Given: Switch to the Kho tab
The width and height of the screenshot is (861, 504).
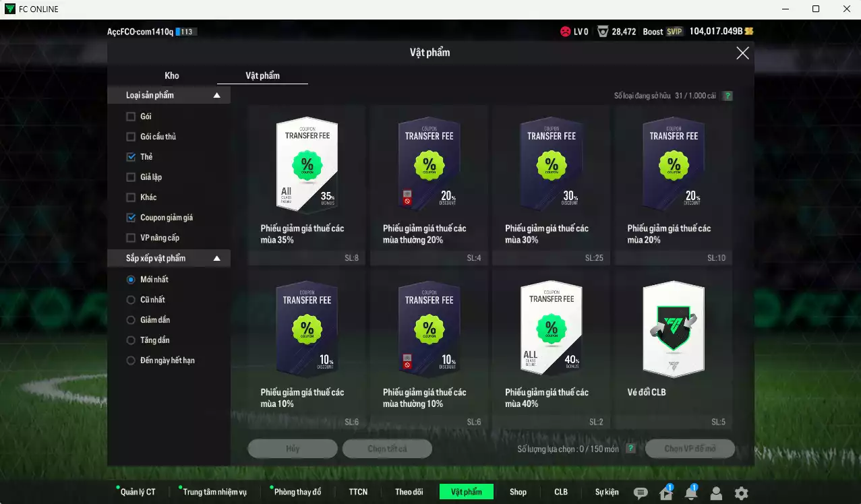Looking at the screenshot, I should [x=172, y=75].
